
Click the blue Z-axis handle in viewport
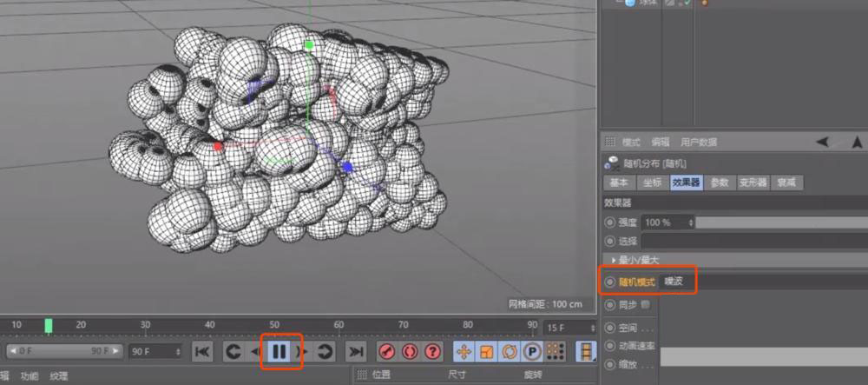347,167
